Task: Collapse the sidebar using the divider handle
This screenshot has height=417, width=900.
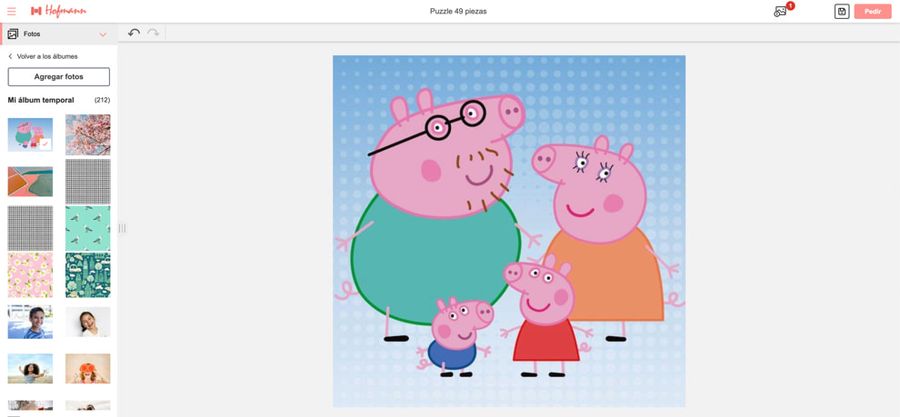Action: coord(122,228)
